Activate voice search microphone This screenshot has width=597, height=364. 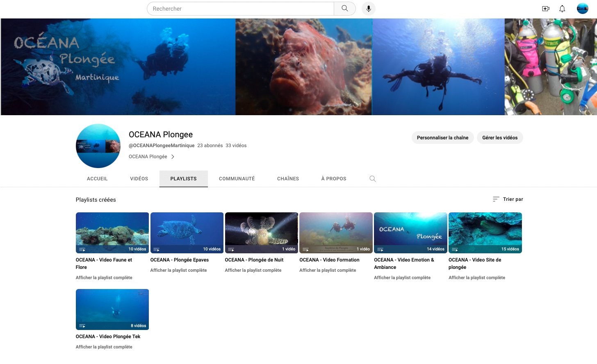369,9
